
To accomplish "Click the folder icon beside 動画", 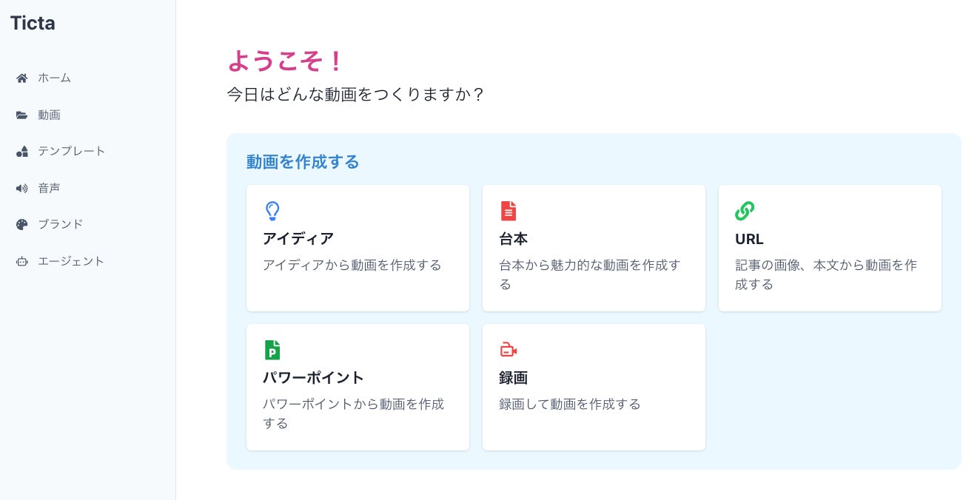I will [22, 115].
